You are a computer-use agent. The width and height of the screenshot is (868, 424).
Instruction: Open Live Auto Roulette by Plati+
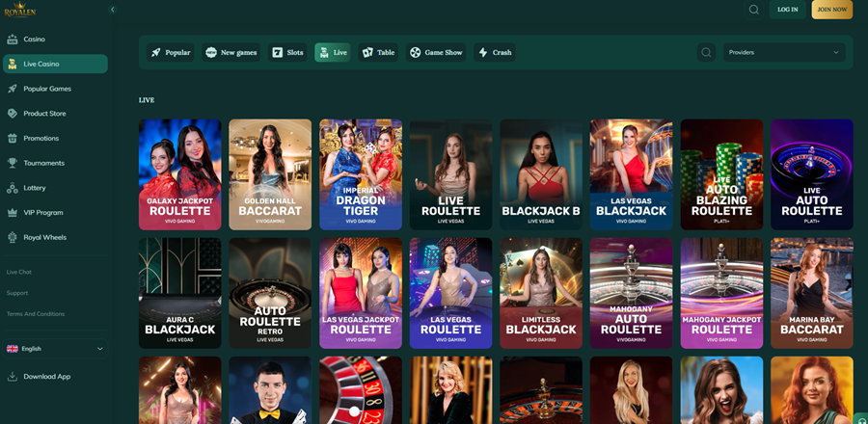[811, 174]
